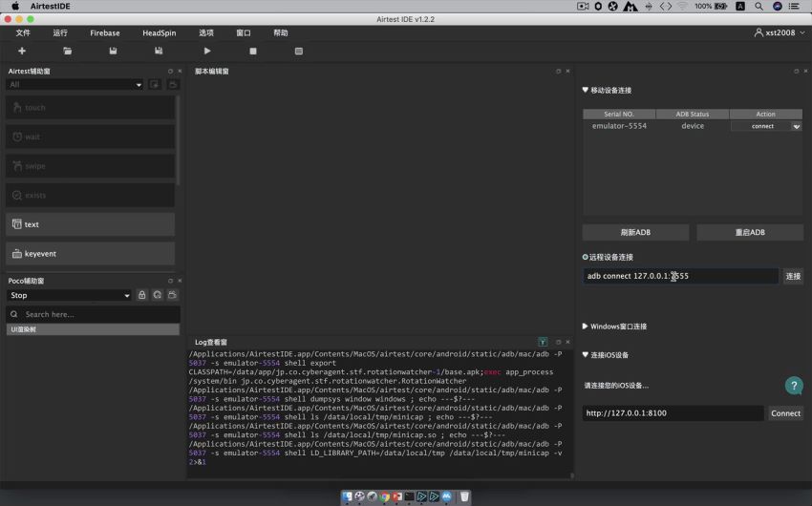
Task: Click the Action column header
Action: click(765, 114)
